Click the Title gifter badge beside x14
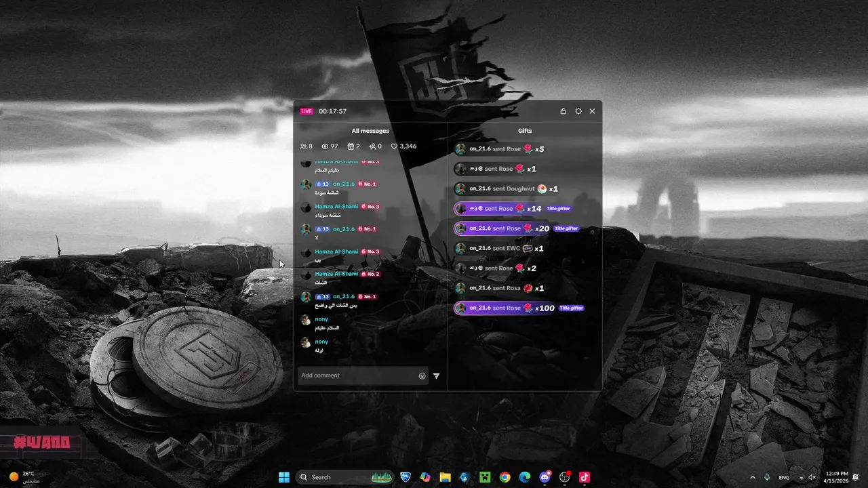868x488 pixels. 558,209
